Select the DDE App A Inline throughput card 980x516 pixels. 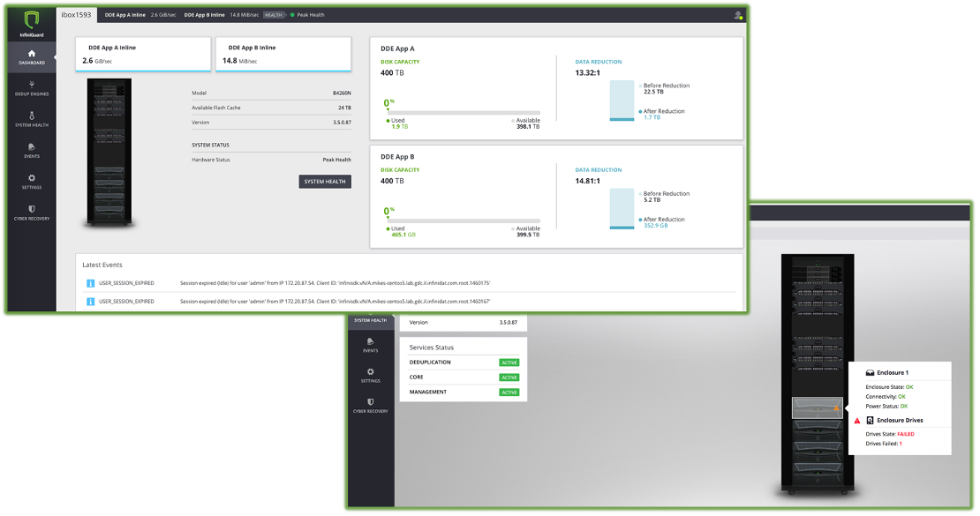(x=143, y=54)
